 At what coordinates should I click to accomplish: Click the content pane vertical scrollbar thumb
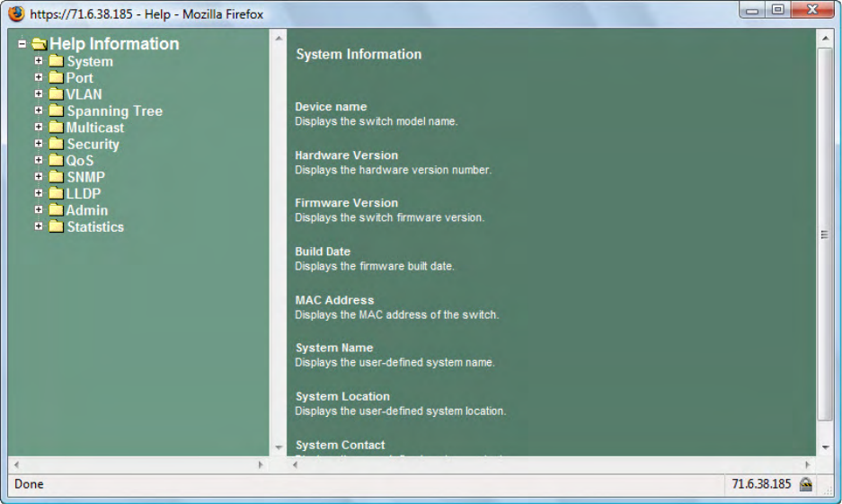(825, 234)
